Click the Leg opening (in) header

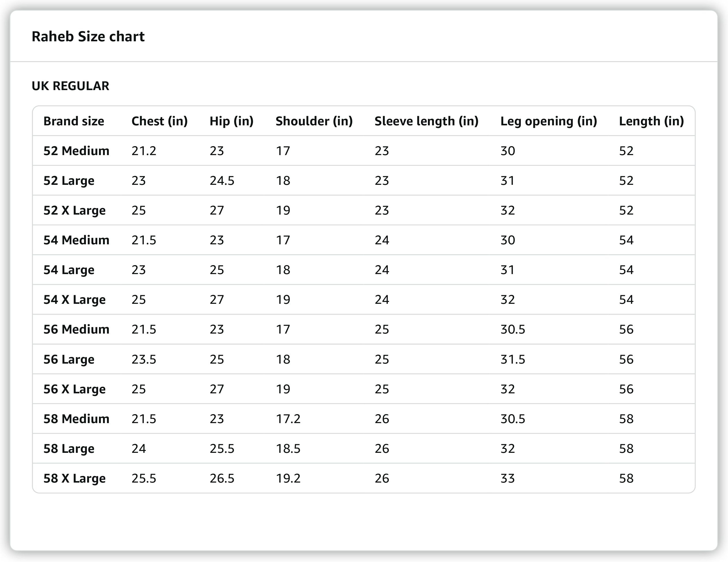coord(548,121)
